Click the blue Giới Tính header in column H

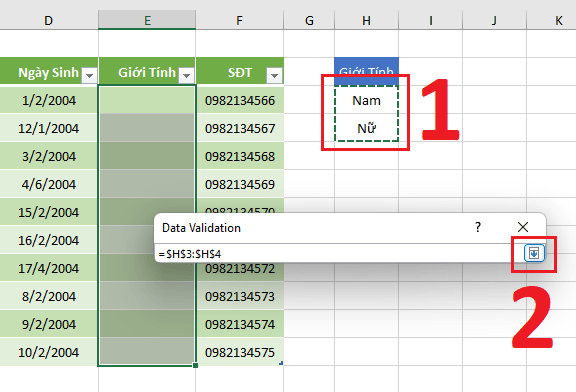(367, 71)
